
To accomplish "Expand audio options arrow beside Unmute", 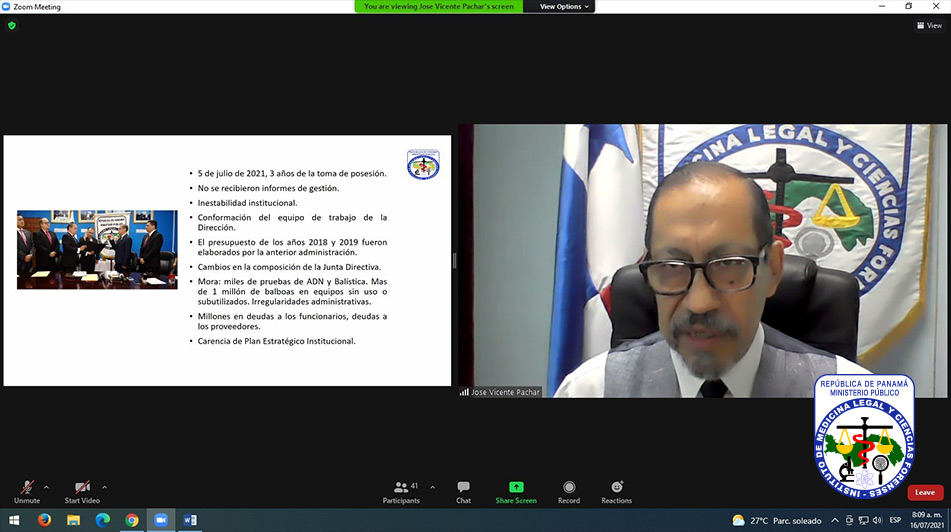I will [46, 487].
